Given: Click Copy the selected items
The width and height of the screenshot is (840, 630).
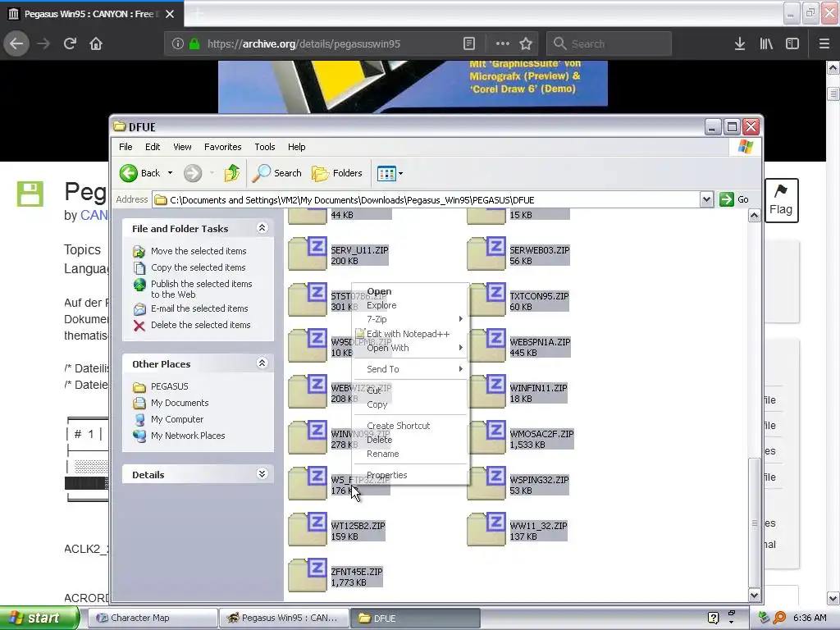Looking at the screenshot, I should (x=199, y=267).
